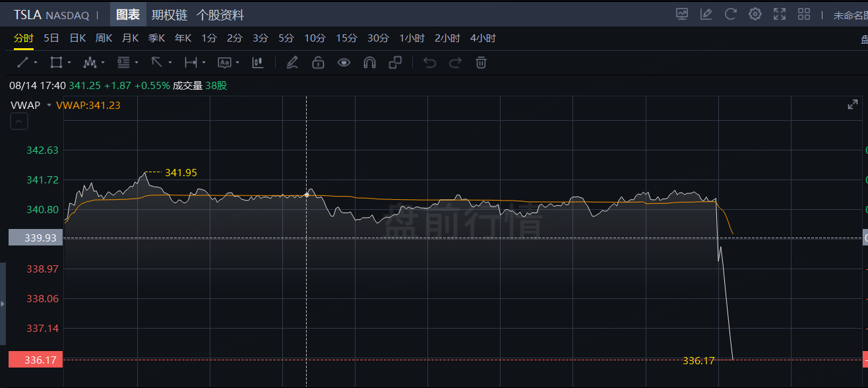Click the pencil draw mode icon
The image size is (868, 388).
click(x=292, y=63)
